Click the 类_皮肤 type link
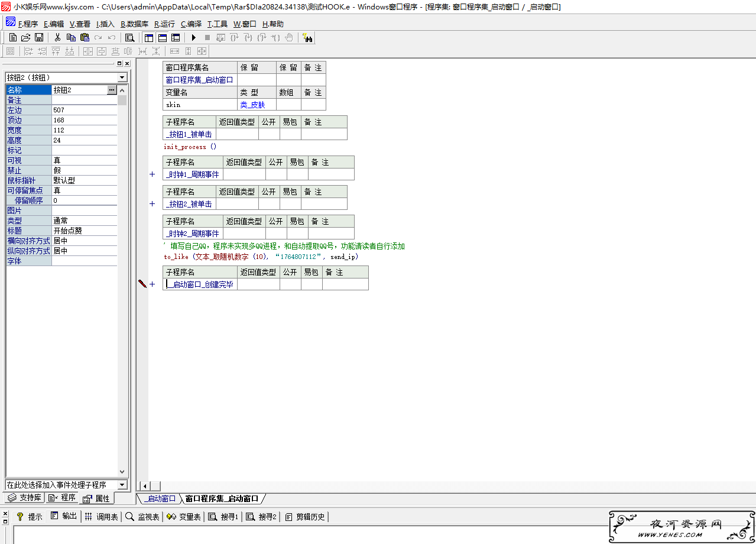 pos(252,105)
